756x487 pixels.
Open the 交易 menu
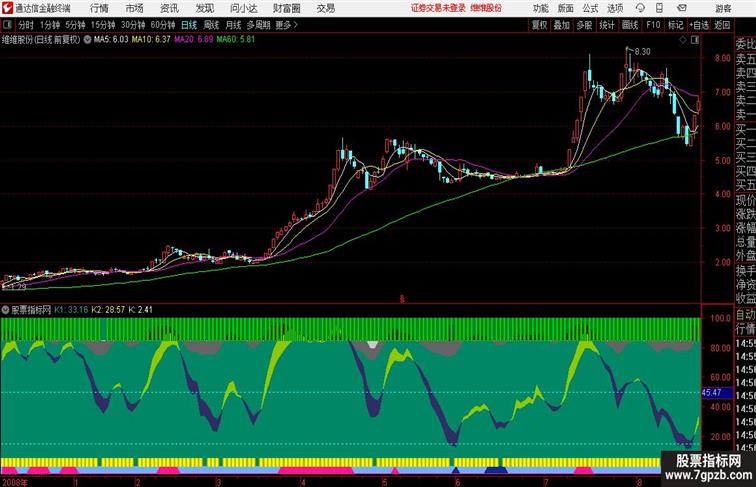click(x=325, y=8)
